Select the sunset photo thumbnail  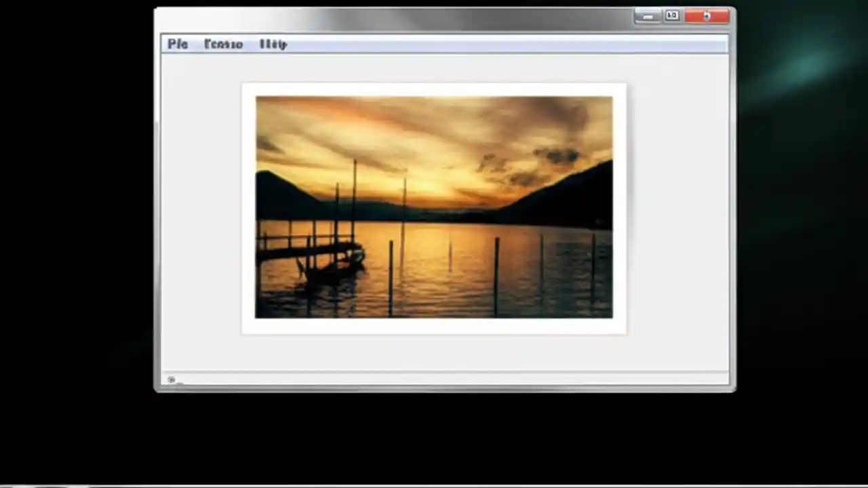tap(434, 207)
